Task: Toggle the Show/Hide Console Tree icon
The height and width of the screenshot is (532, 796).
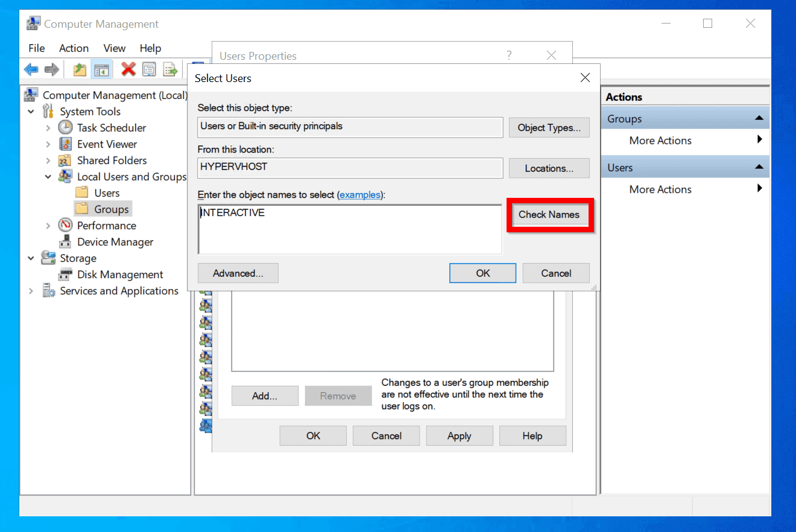Action: pyautogui.click(x=101, y=69)
